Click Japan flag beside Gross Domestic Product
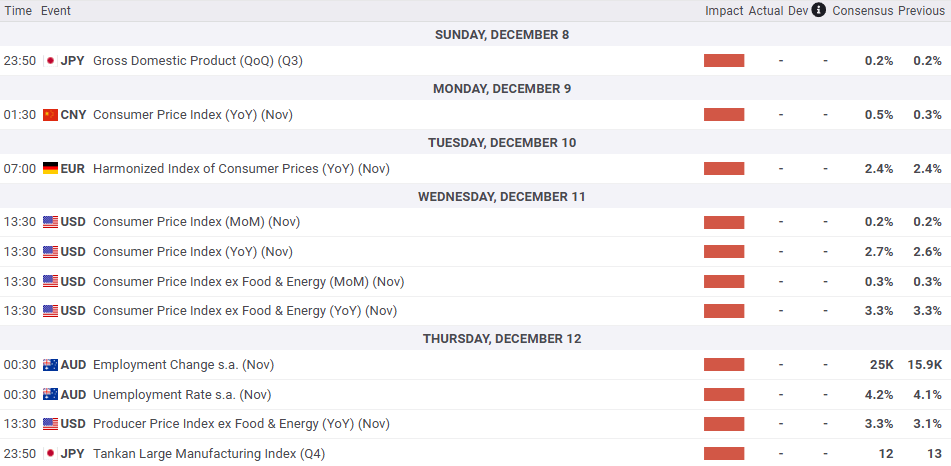 (x=50, y=61)
